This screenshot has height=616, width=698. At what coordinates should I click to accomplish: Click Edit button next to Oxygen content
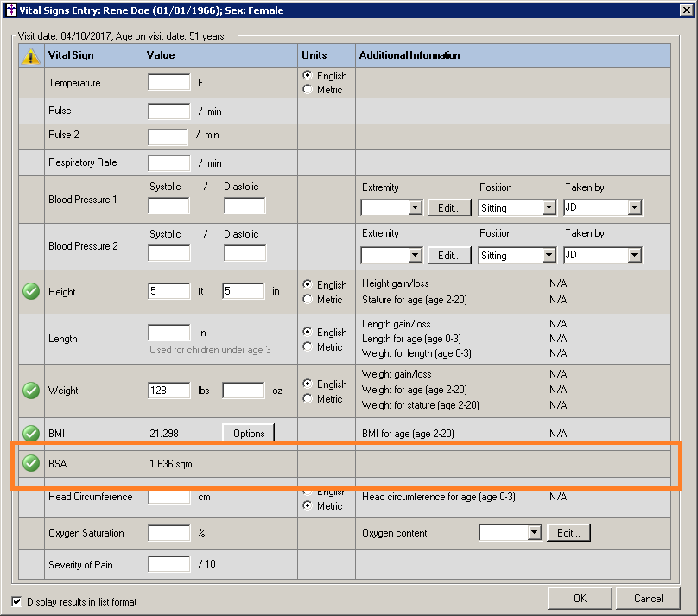pos(568,533)
